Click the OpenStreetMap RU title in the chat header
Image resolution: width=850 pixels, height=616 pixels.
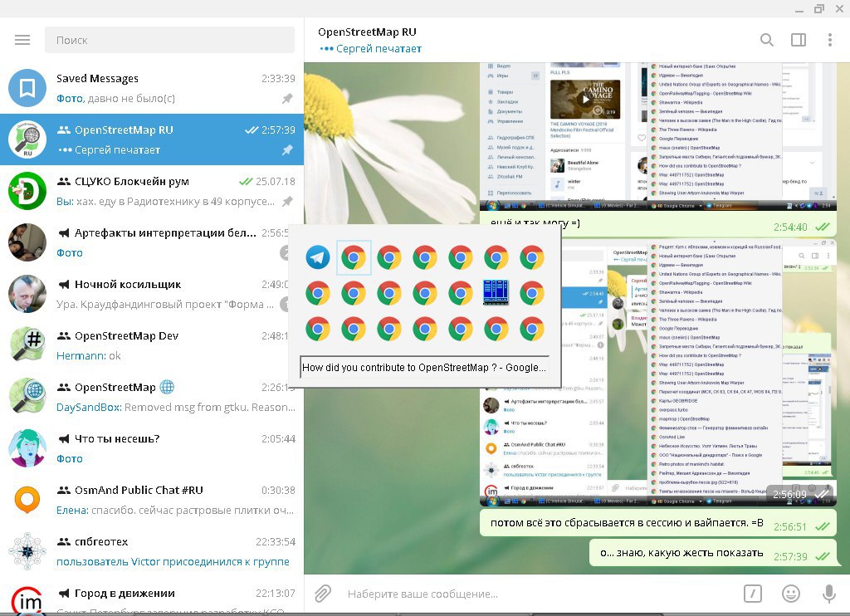367,32
